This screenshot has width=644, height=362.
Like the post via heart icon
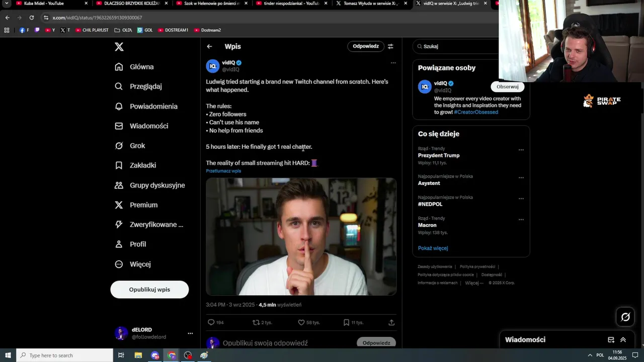(301, 322)
